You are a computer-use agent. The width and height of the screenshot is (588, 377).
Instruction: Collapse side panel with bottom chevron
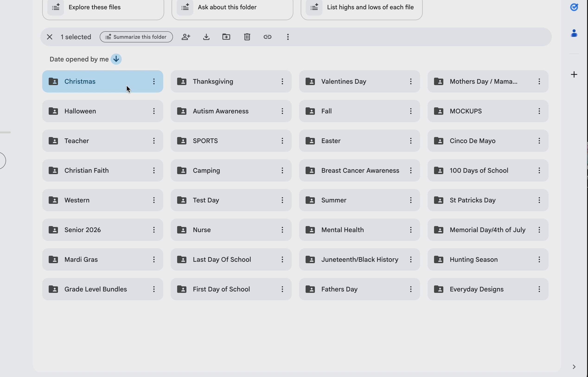pyautogui.click(x=574, y=367)
